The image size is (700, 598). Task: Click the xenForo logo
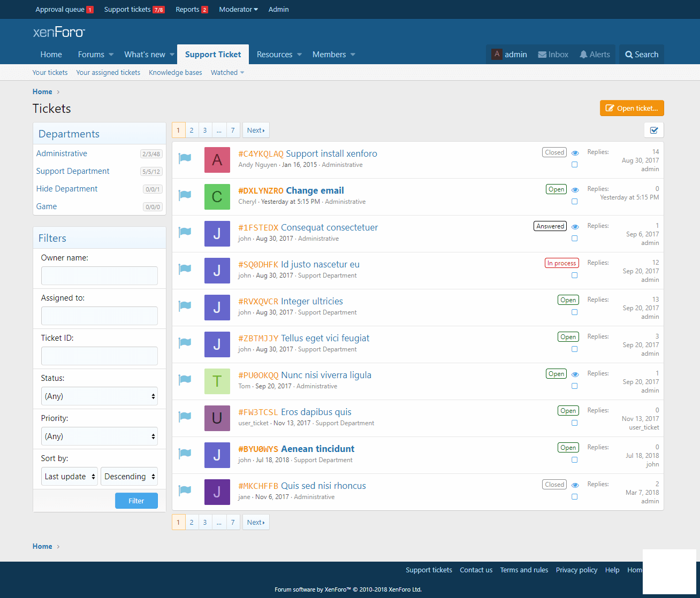[x=59, y=32]
